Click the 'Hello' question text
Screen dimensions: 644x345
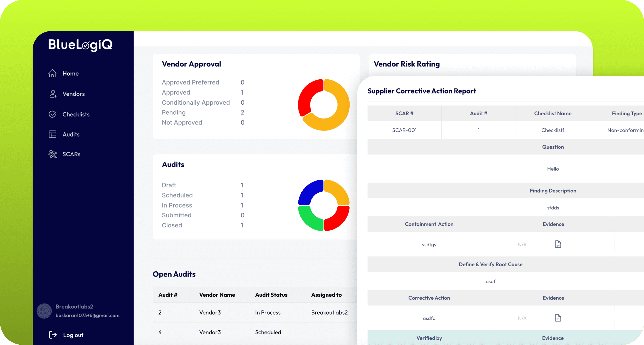click(x=553, y=169)
